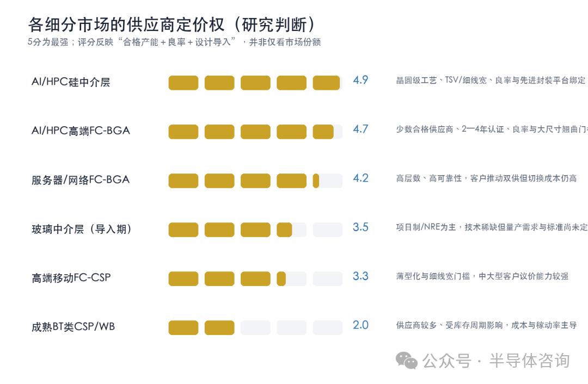
Task: Click the 2.0 score for 成熟BT类CSP/WB
Action: pos(360,325)
